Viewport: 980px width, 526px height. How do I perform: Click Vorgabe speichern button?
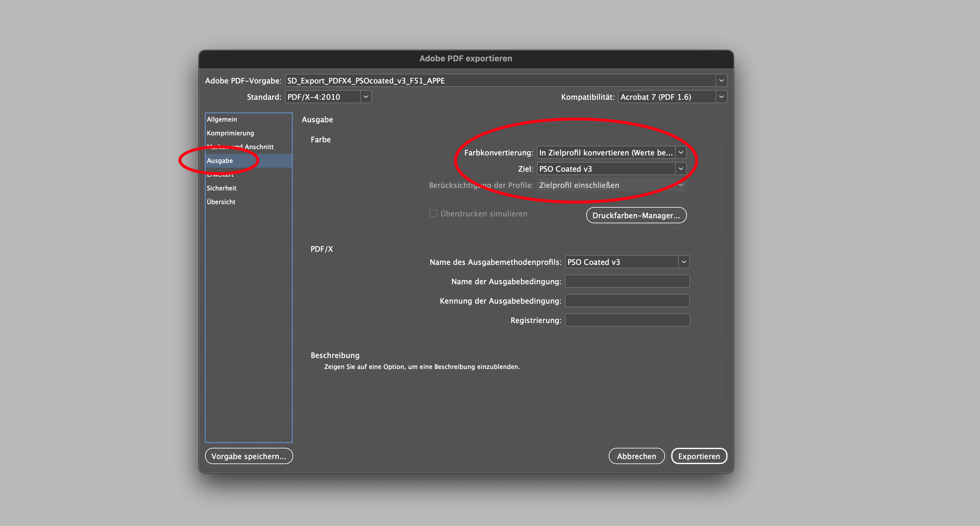click(248, 456)
